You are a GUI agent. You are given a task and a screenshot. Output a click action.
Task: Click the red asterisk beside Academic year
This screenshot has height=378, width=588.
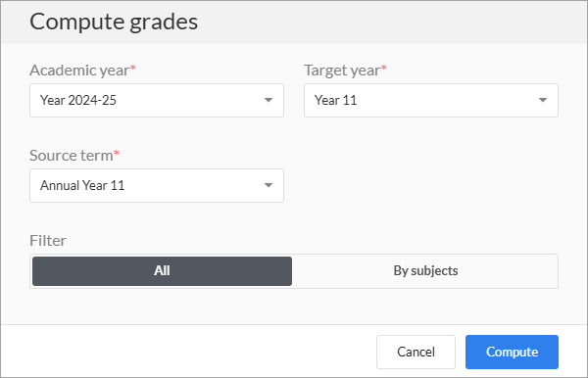pos(133,68)
